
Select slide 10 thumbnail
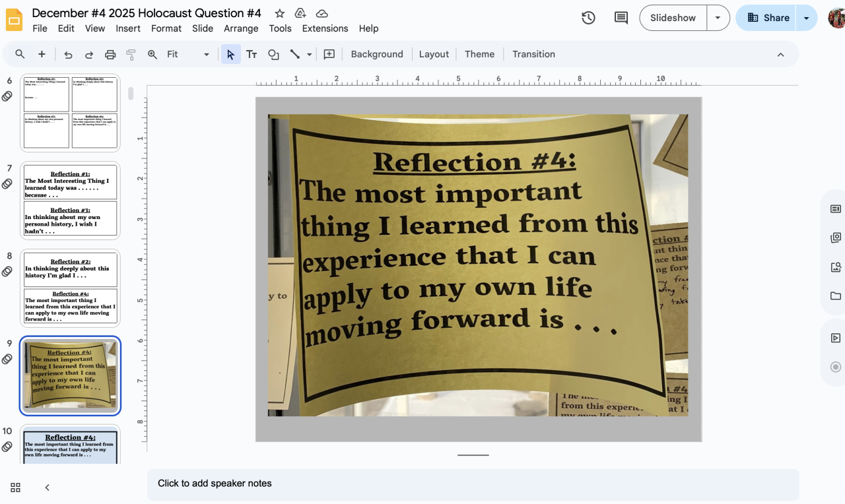70,445
